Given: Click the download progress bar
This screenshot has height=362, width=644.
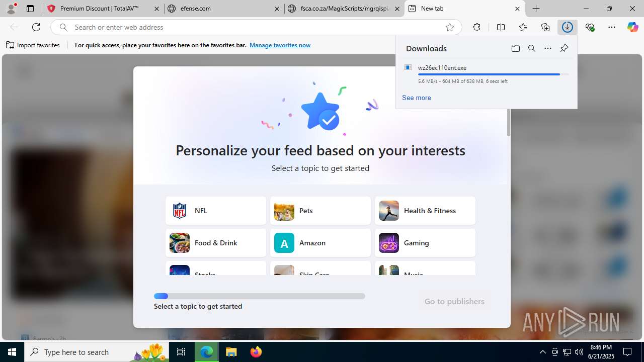Looking at the screenshot, I should pyautogui.click(x=494, y=74).
